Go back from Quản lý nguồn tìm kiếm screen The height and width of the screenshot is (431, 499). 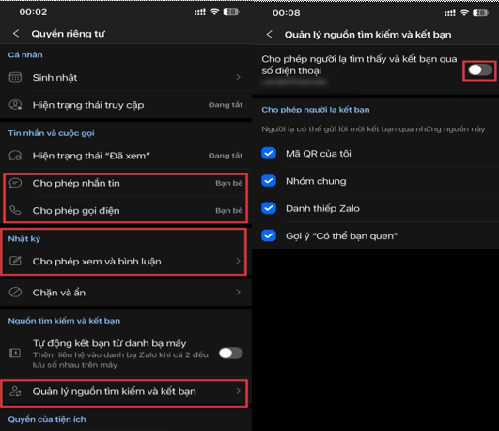(x=269, y=34)
